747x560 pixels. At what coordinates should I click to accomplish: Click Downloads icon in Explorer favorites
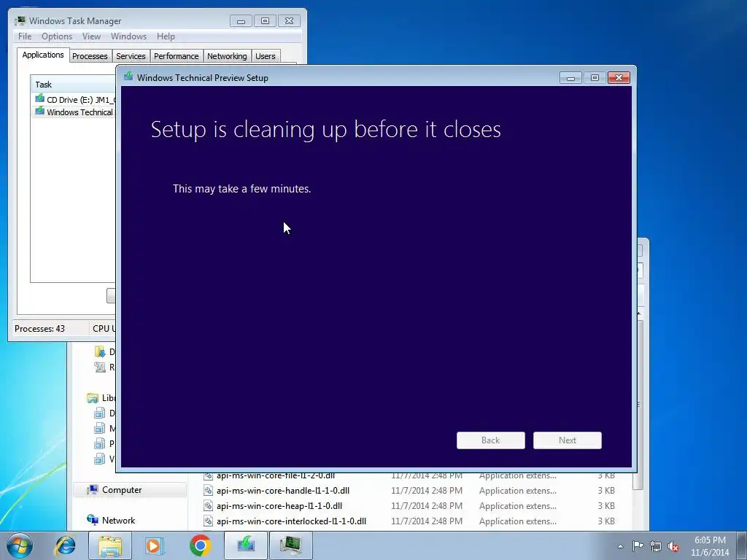click(100, 352)
